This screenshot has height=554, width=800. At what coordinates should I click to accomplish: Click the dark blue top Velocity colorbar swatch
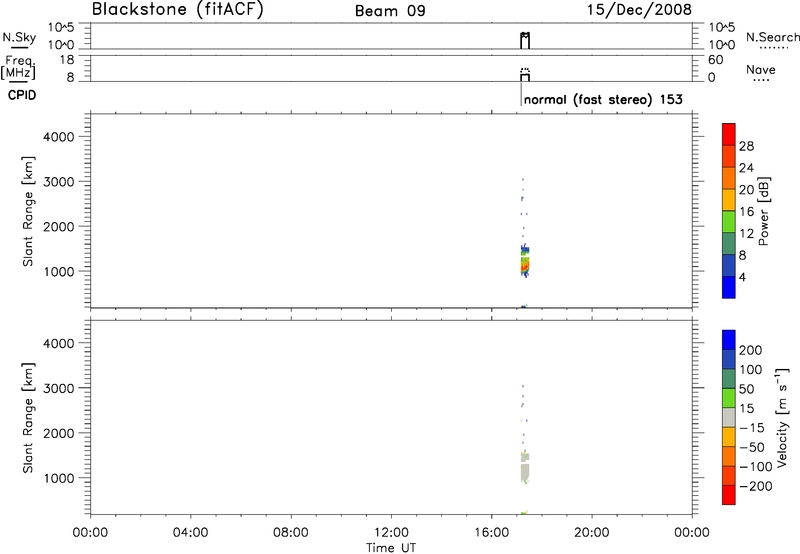(x=729, y=340)
